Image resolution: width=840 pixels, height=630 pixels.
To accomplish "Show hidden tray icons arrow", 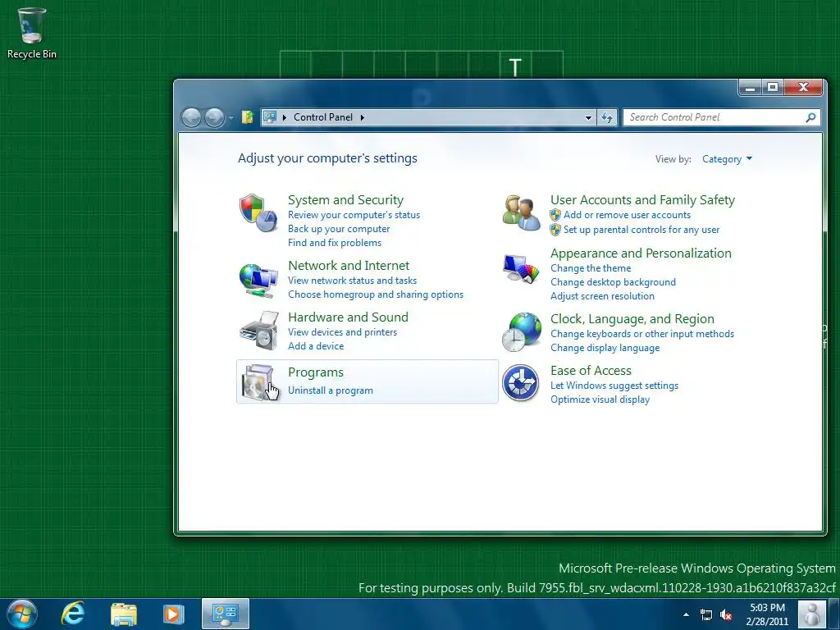I will coord(687,614).
